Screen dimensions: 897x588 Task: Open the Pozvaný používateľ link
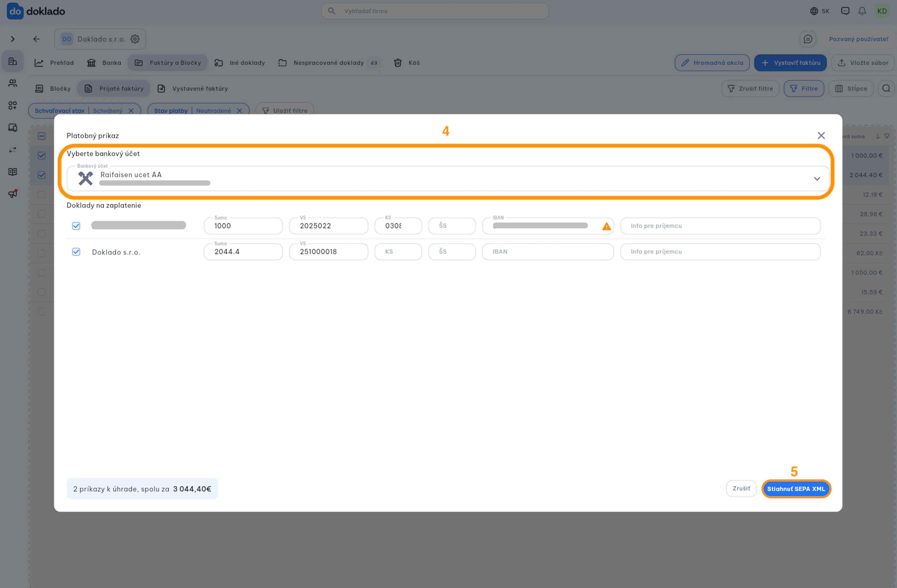(858, 39)
